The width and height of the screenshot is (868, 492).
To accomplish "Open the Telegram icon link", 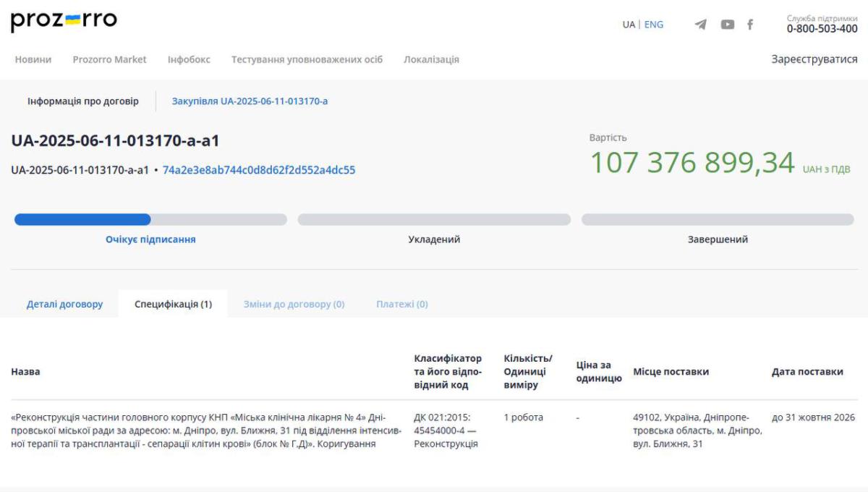I will (700, 25).
